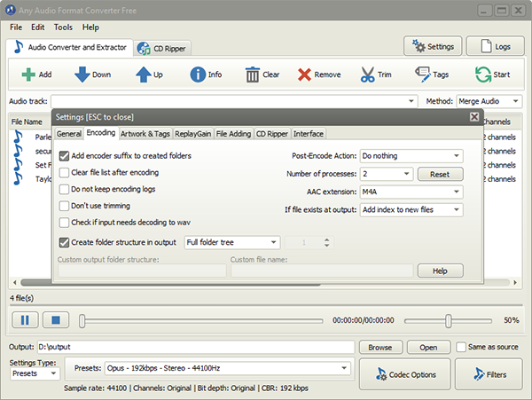
Task: Click Help button in Settings dialog
Action: 440,271
